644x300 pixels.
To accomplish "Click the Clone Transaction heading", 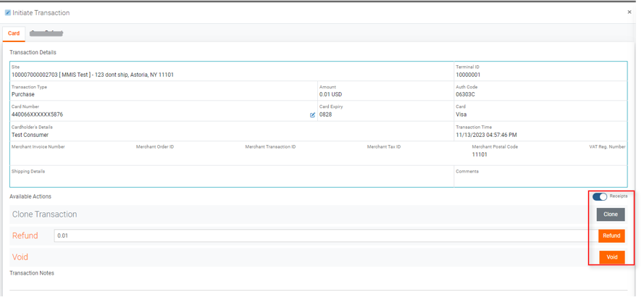I will [44, 214].
